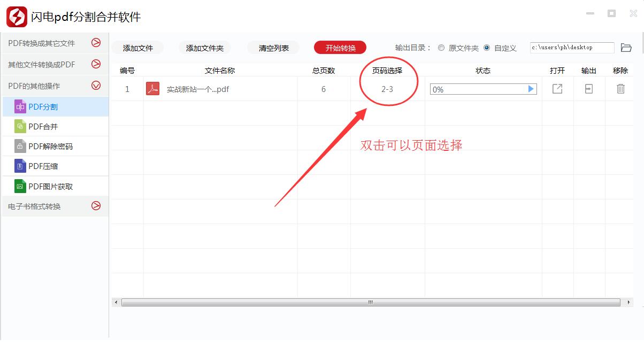Select the 原文件夹 radio option
This screenshot has width=644, height=346.
pyautogui.click(x=441, y=48)
